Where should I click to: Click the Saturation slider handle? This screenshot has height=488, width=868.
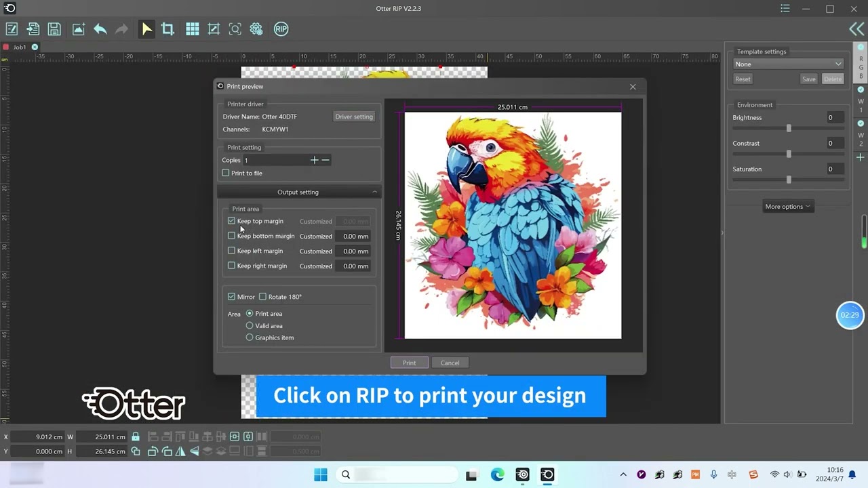789,180
